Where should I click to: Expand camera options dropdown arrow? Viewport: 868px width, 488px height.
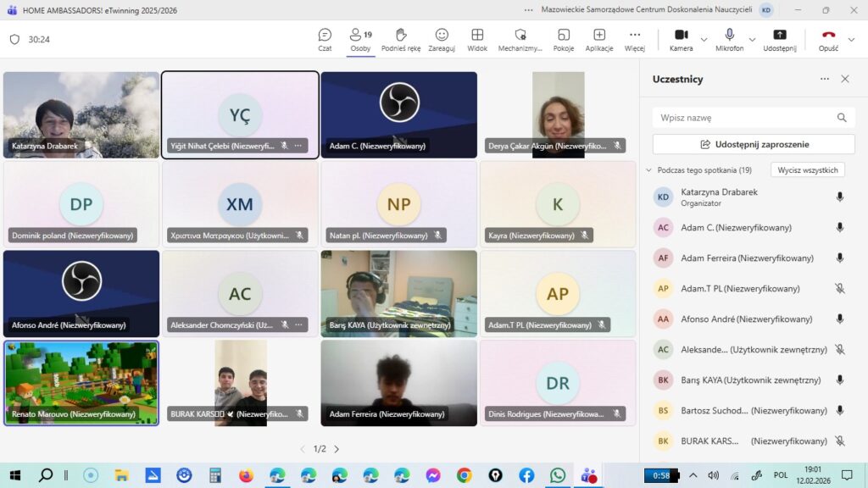point(704,40)
